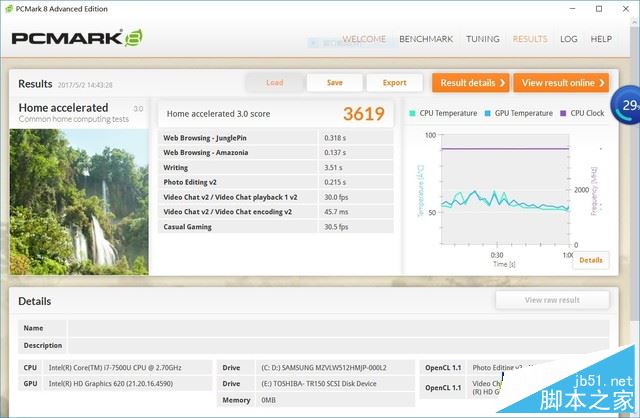The width and height of the screenshot is (640, 418).
Task: Click View raw result button
Action: pyautogui.click(x=552, y=300)
